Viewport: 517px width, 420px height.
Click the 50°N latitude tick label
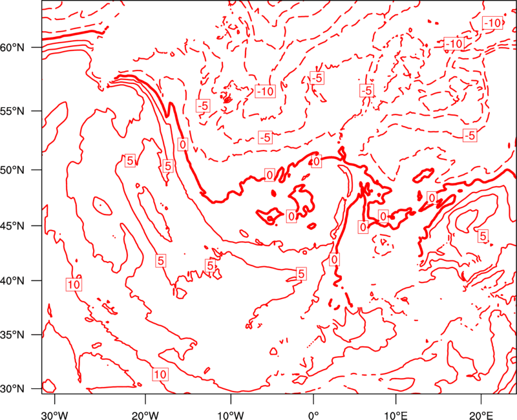tap(12, 170)
